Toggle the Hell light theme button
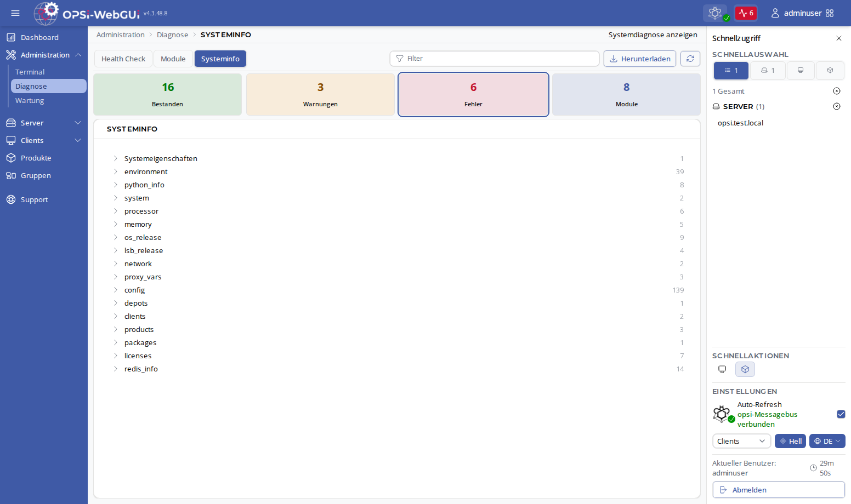Screen dimensions: 851x504 790,441
